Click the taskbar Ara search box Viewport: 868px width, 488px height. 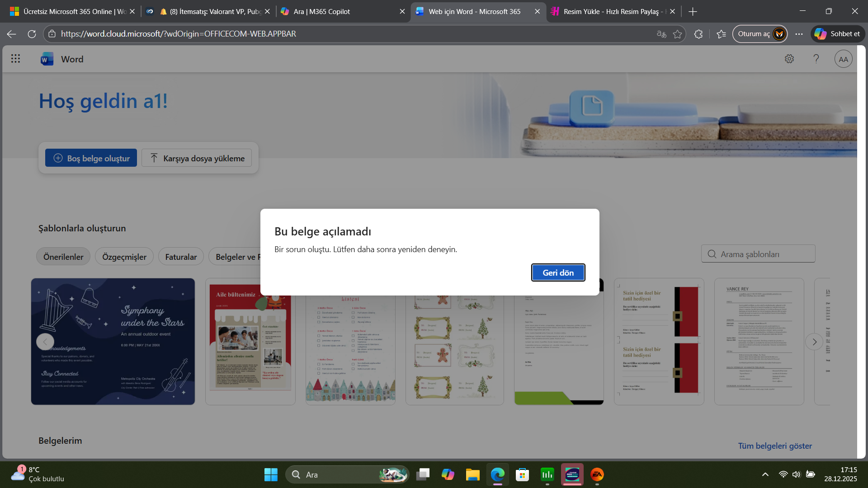tap(347, 474)
